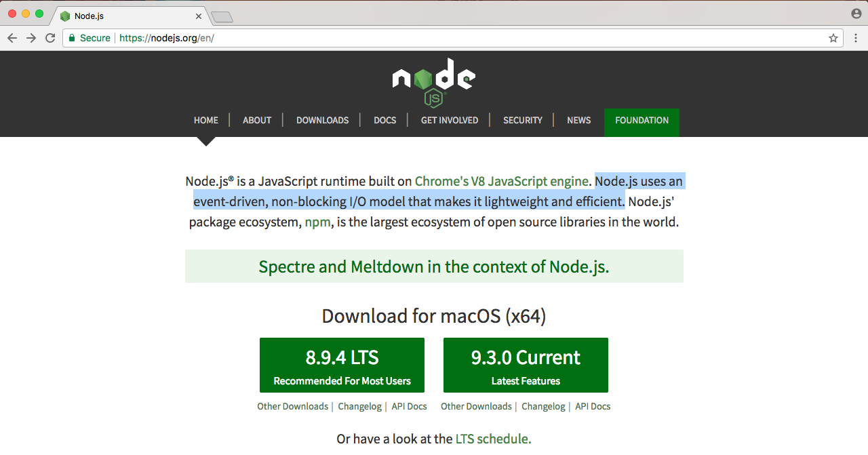View the LTS schedule link
The width and height of the screenshot is (868, 455).
click(x=493, y=439)
